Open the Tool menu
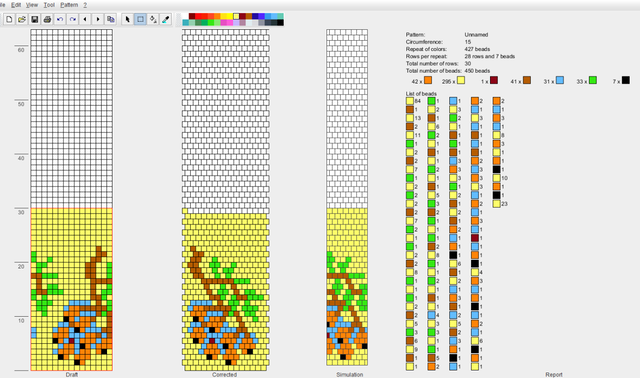This screenshot has height=378, width=640. tap(49, 5)
